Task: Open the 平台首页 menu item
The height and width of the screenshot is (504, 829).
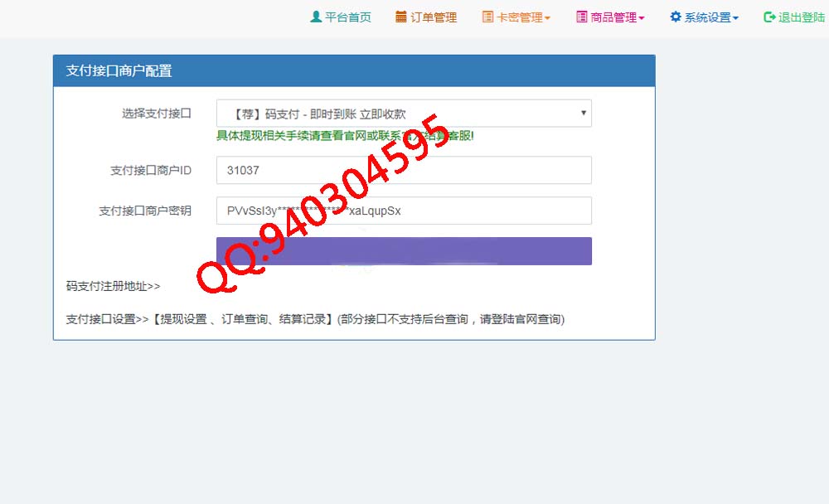Action: pyautogui.click(x=348, y=17)
